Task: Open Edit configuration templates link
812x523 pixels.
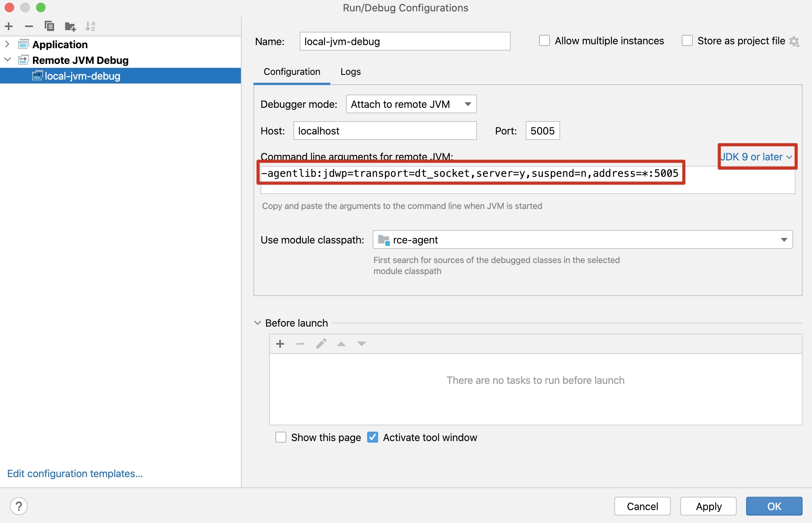Action: 75,474
